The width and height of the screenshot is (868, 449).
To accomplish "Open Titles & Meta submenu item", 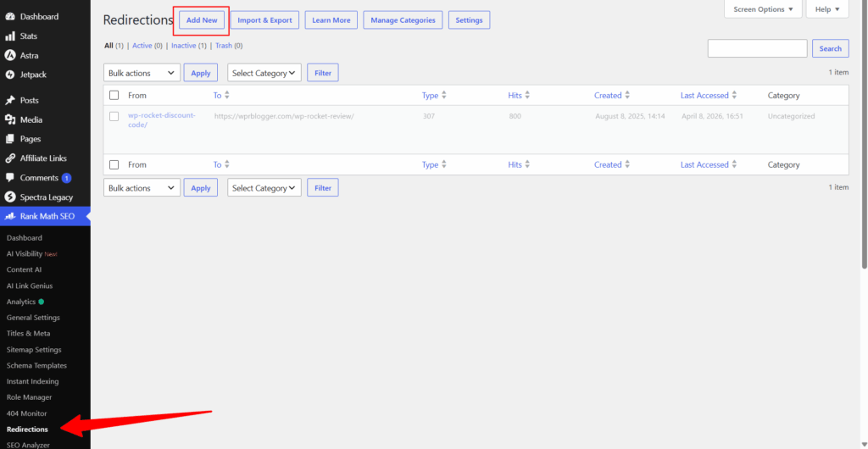I will click(28, 334).
